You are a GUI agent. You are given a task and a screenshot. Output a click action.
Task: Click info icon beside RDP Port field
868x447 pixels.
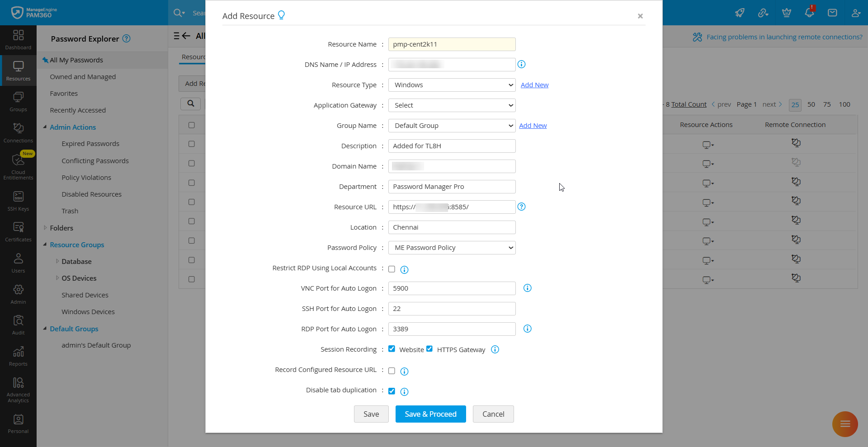(x=527, y=329)
